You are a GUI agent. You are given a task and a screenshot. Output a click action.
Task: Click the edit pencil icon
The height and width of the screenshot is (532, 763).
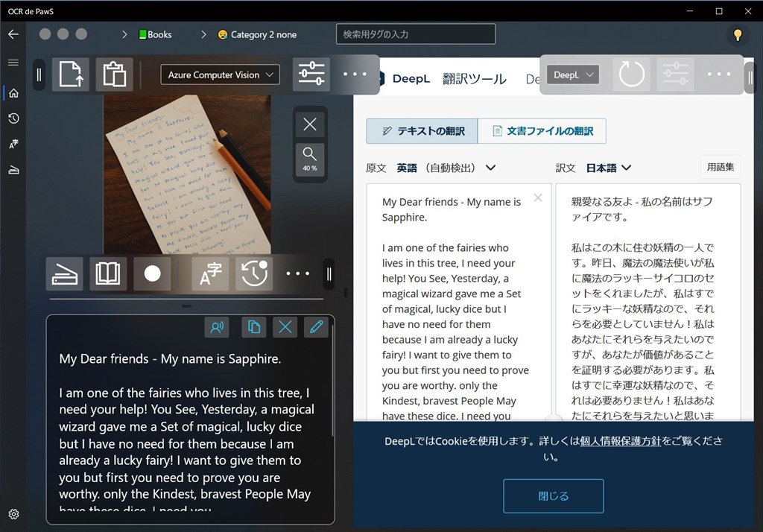coord(316,326)
